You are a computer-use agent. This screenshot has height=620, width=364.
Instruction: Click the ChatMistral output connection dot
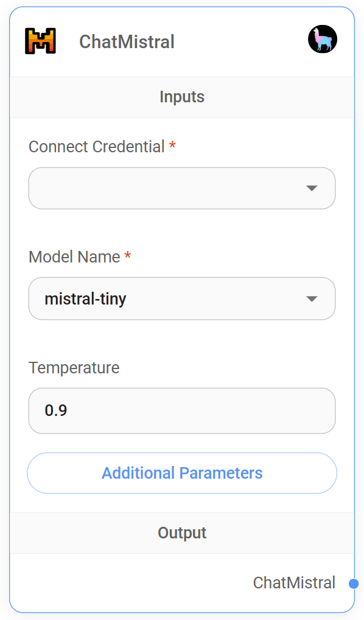tap(353, 583)
